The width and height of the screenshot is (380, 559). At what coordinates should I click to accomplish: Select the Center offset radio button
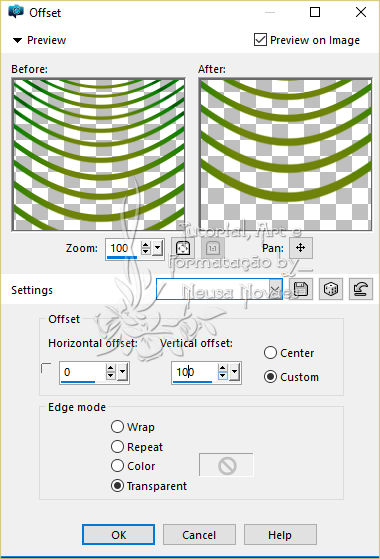(271, 353)
